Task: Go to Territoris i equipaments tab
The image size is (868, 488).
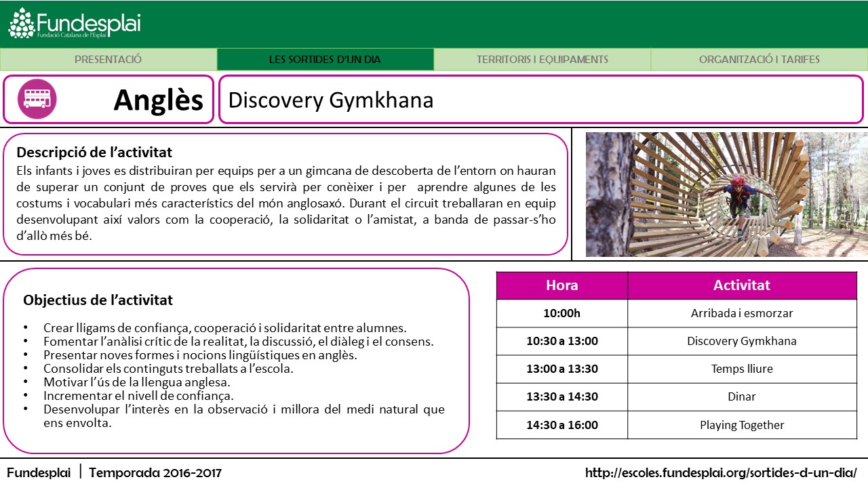Action: [542, 60]
